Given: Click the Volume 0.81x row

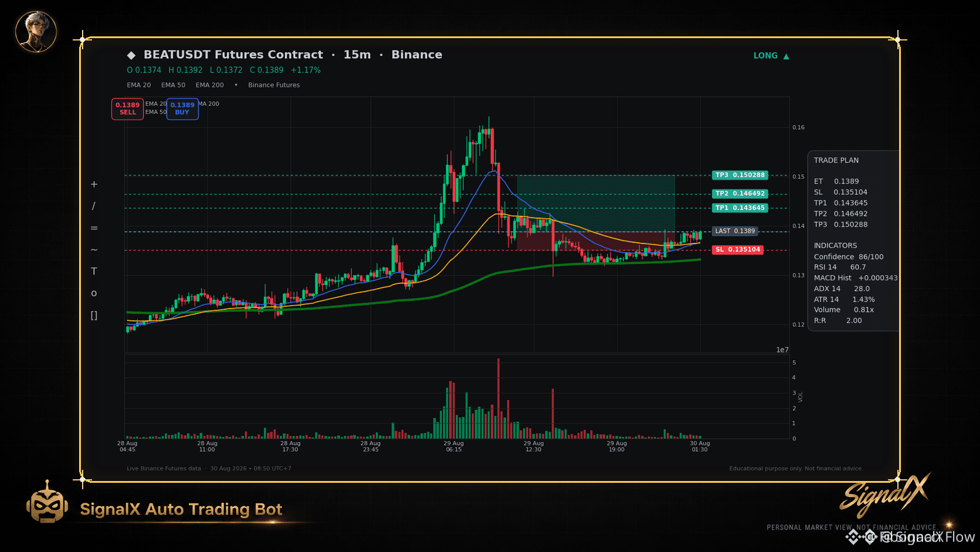Looking at the screenshot, I should click(x=844, y=310).
